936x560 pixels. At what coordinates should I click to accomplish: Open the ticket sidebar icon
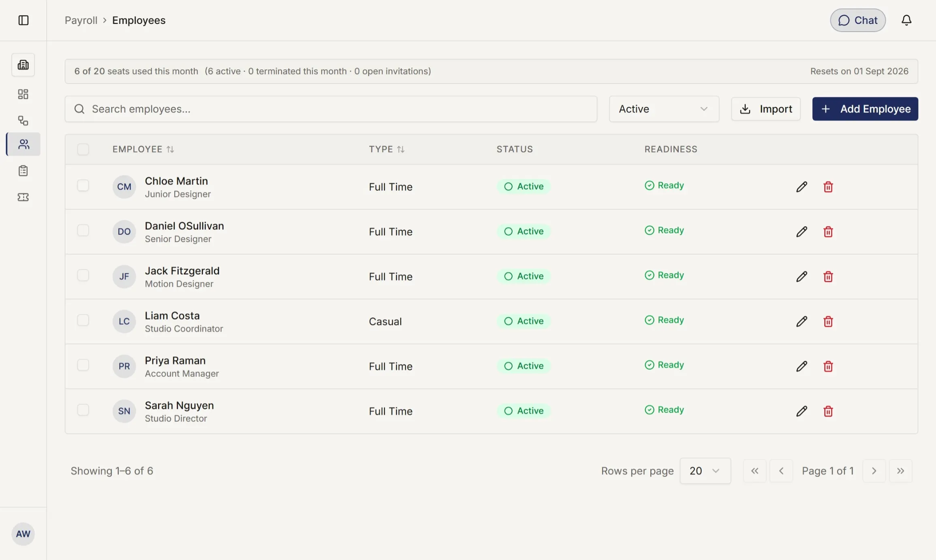23,197
